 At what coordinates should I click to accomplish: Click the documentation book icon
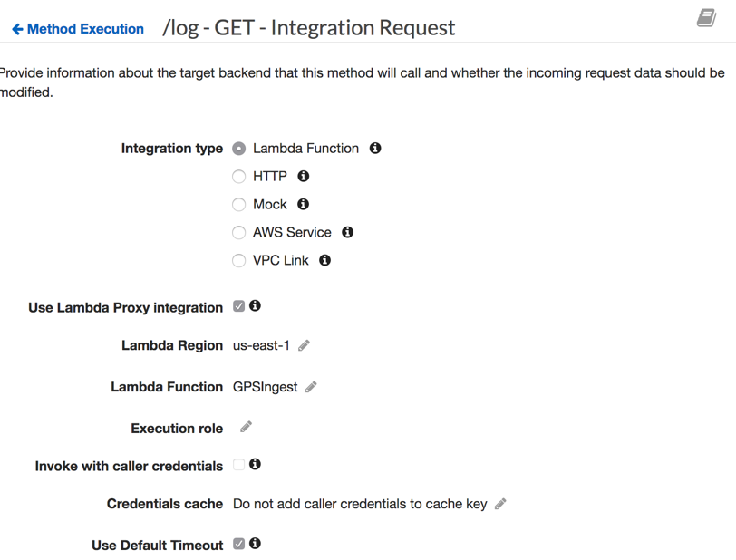[x=706, y=18]
